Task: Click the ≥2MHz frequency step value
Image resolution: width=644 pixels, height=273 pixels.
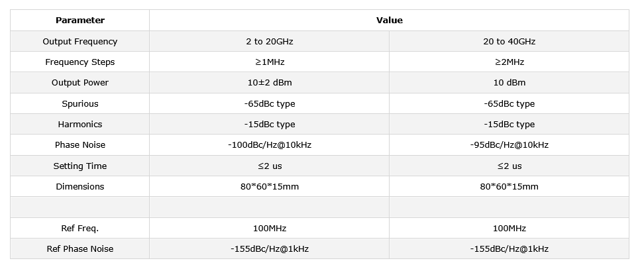Action: [x=509, y=62]
